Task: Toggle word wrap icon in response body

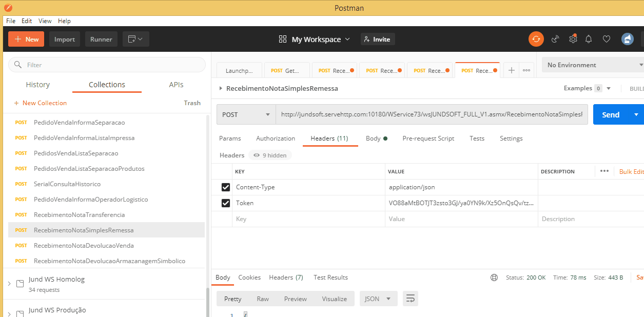Action: [410, 299]
